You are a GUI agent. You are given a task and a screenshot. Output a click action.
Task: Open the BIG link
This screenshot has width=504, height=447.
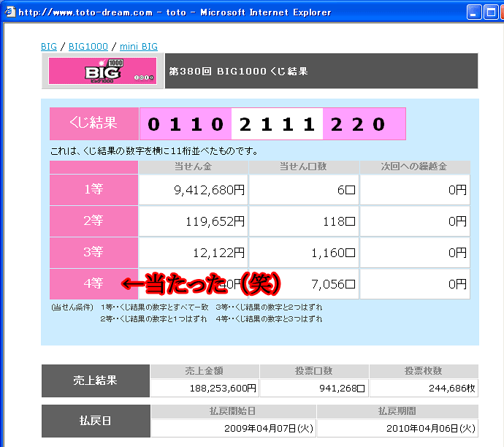click(x=49, y=47)
